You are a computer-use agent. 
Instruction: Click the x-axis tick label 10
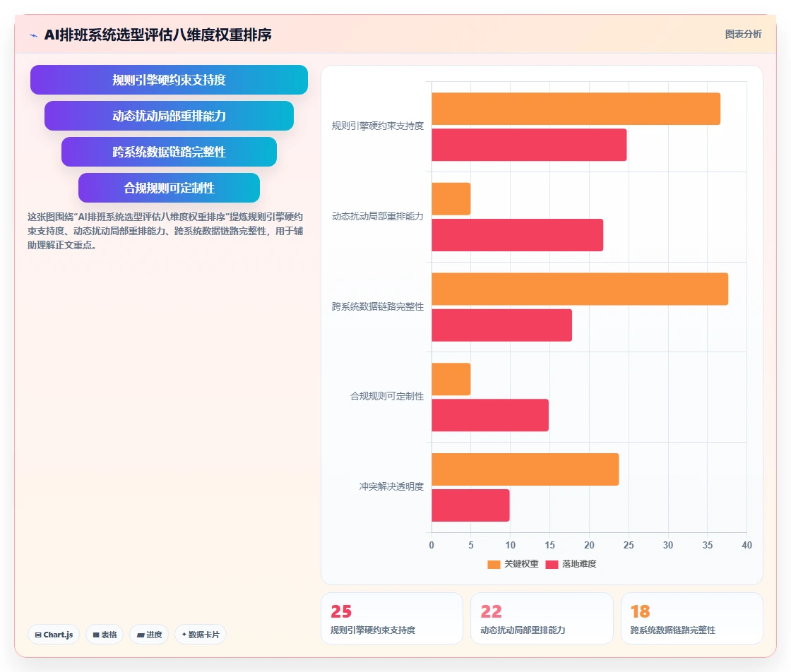pyautogui.click(x=511, y=545)
